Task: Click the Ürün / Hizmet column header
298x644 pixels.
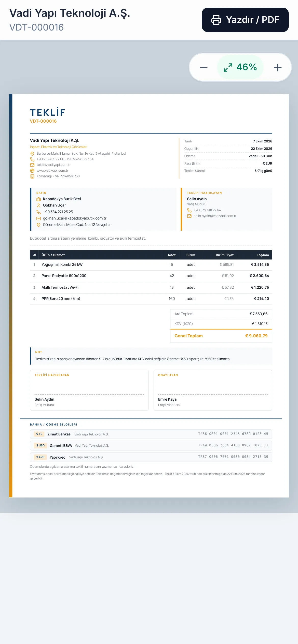Action: point(53,255)
